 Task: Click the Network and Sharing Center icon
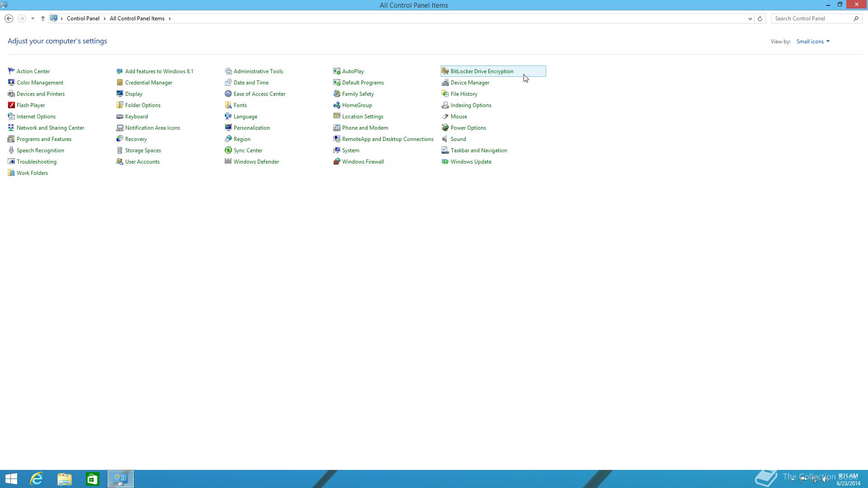point(11,127)
